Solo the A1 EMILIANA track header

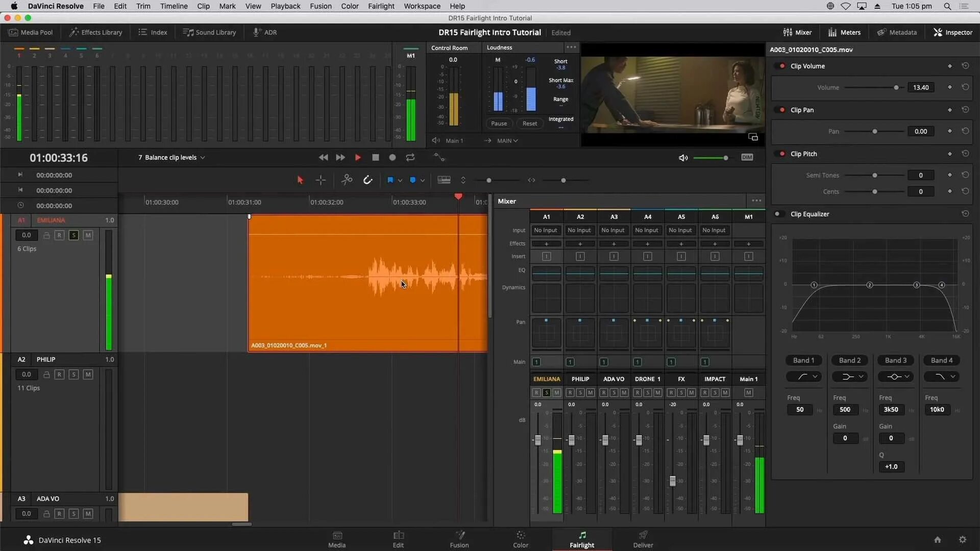click(x=73, y=235)
